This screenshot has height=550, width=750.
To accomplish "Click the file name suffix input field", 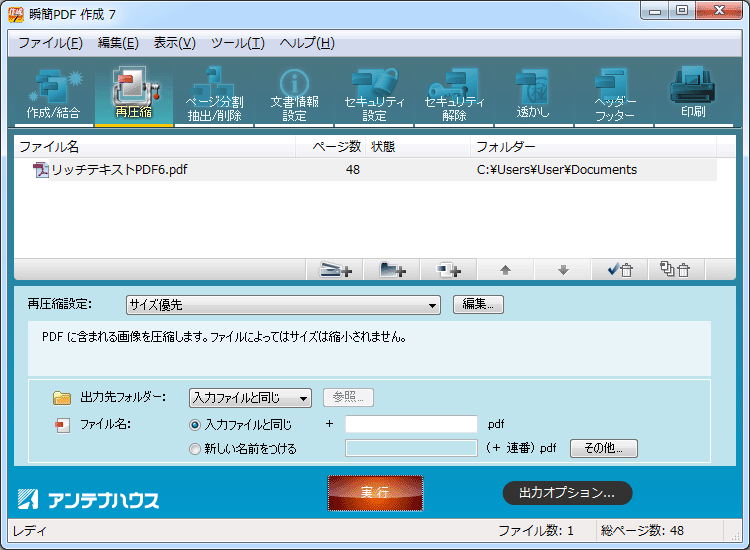I will [x=411, y=425].
